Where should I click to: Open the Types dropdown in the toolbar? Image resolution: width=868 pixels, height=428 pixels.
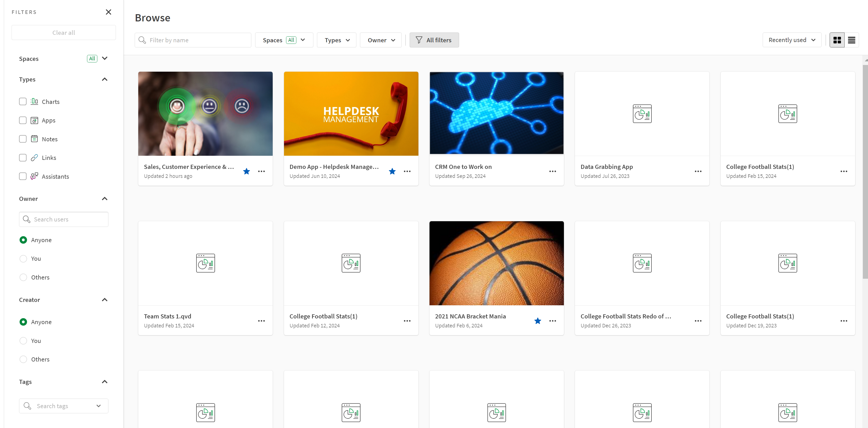[x=336, y=40]
